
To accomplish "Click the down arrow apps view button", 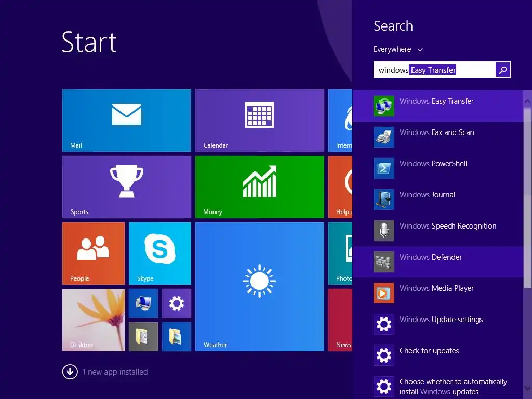I will coord(70,372).
